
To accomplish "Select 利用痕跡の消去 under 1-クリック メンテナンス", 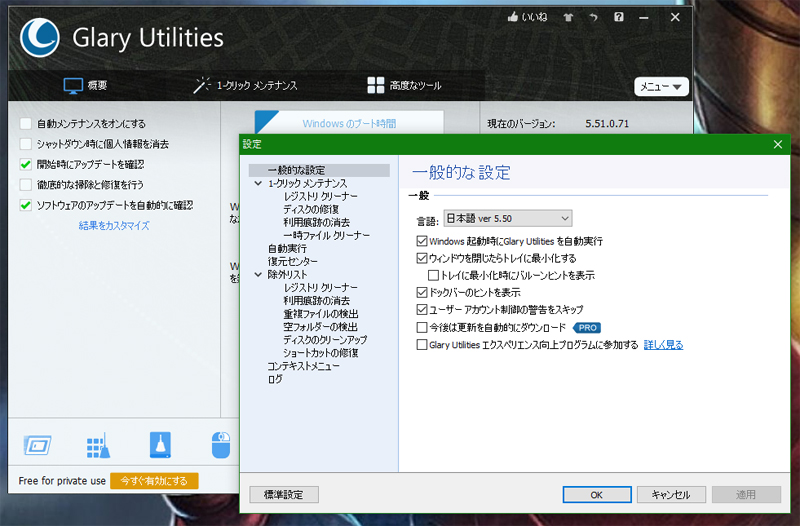I will [x=316, y=222].
